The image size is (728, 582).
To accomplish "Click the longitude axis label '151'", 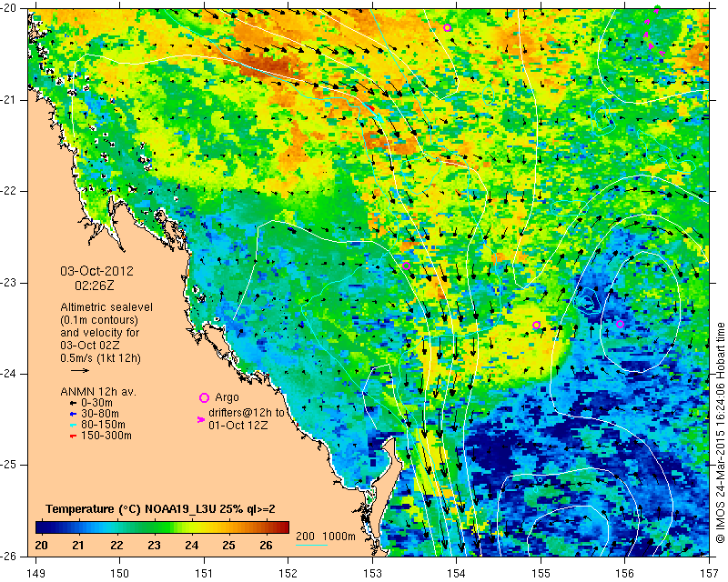I will [204, 574].
